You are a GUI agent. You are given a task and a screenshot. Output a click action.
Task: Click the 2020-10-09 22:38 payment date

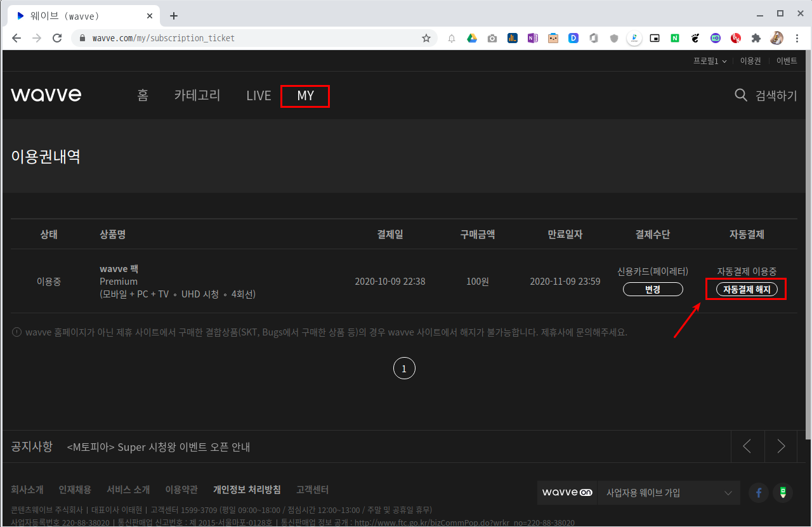tap(390, 282)
